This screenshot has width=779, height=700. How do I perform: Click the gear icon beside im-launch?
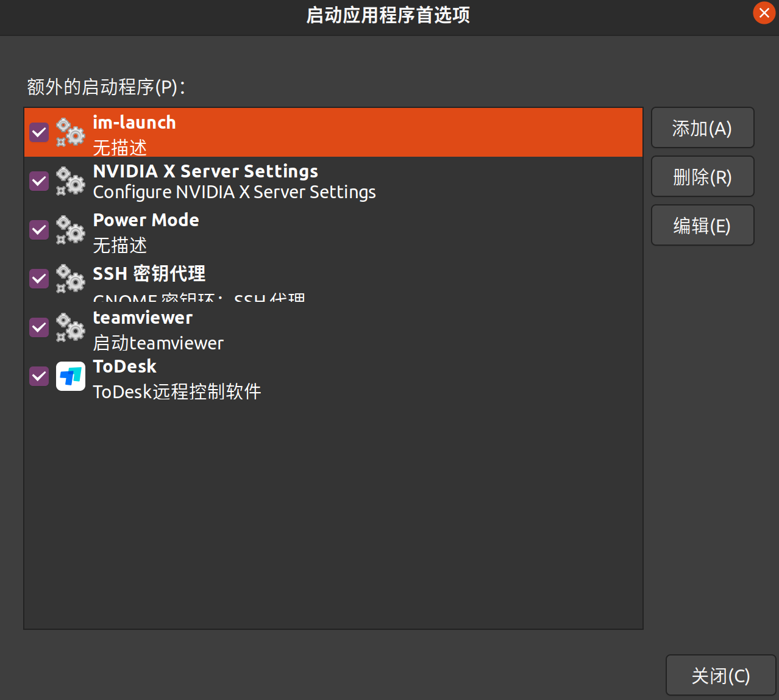click(71, 132)
